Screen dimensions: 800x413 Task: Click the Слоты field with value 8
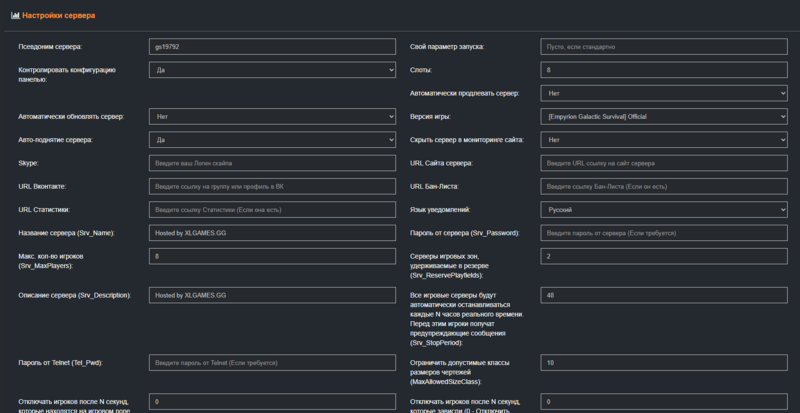(x=664, y=70)
